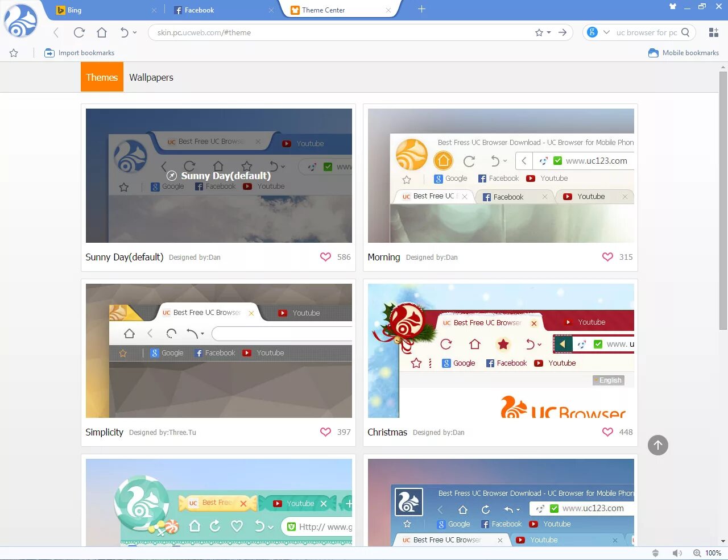The height and width of the screenshot is (560, 728).
Task: Open Import bookmarks
Action: point(80,53)
